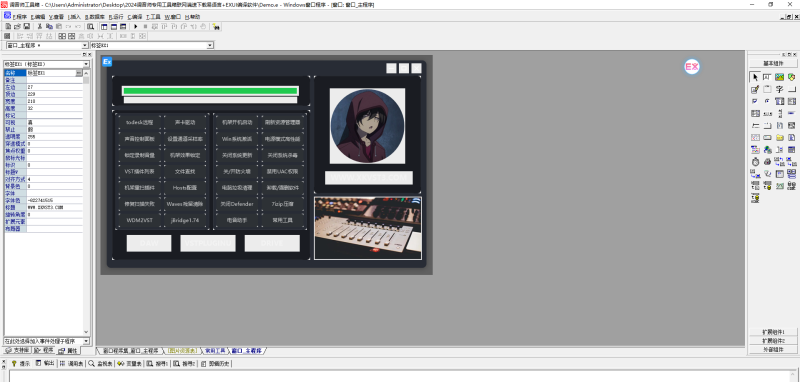Screen dimensions: 800x382
Task: Expand the 标签EX1 component dropdown in toolbar
Action: (210, 45)
